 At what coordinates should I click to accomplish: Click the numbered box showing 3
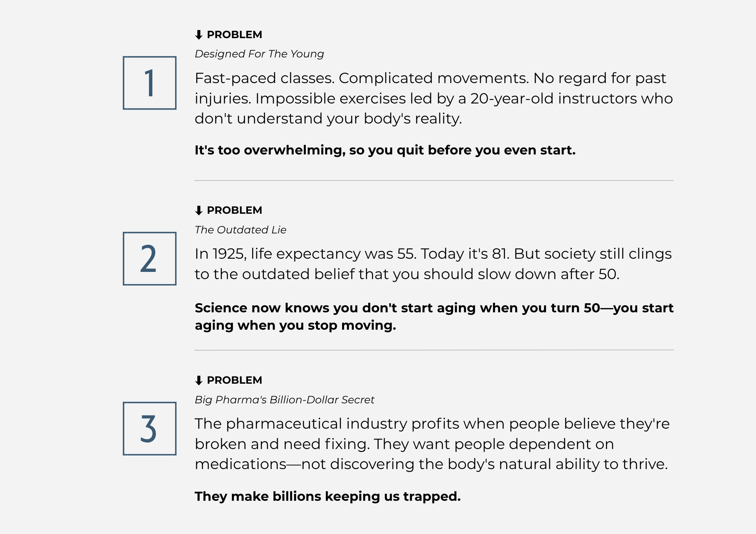[150, 429]
